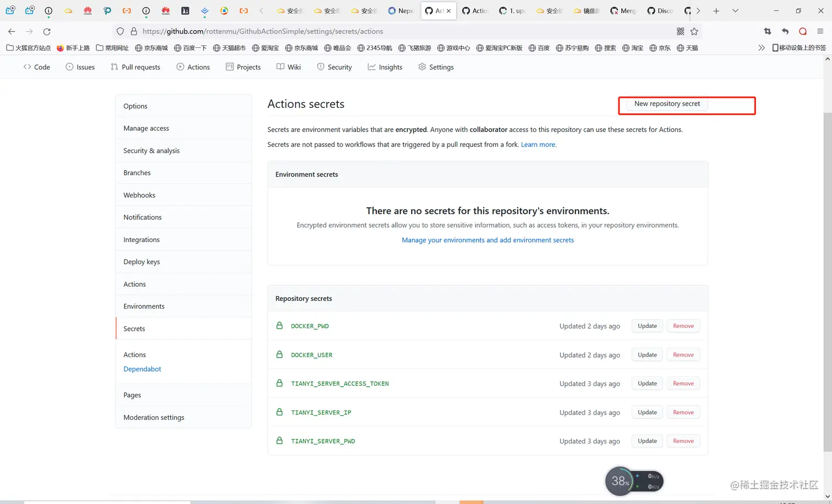Select Webhooks in the settings sidebar
This screenshot has width=832, height=504.
coord(184,195)
